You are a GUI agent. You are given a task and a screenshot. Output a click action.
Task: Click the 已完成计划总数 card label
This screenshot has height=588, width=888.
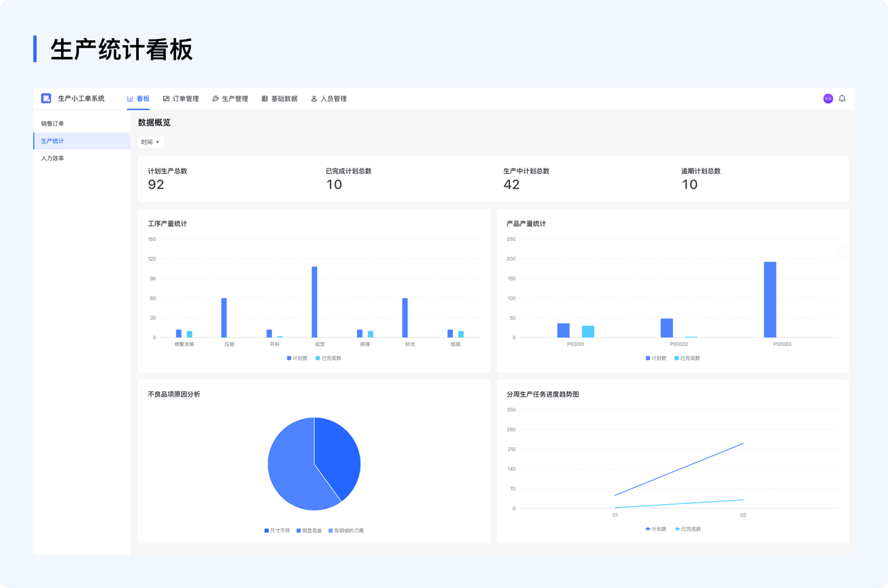coord(348,171)
